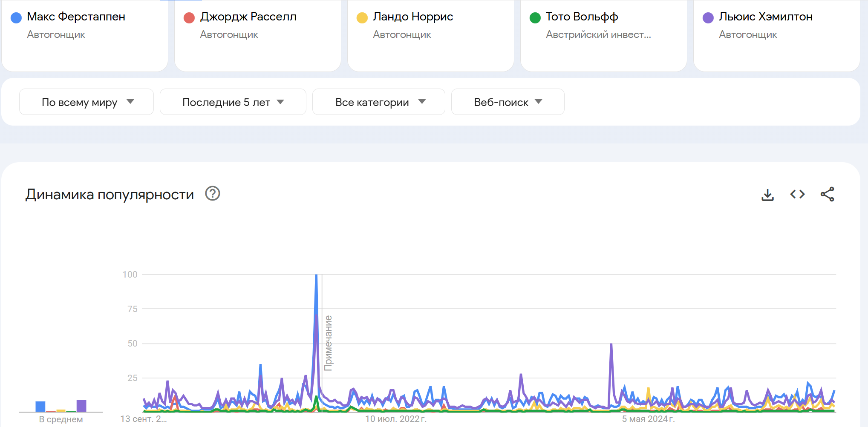Click the blue peak at 100
This screenshot has height=427, width=868.
(316, 276)
